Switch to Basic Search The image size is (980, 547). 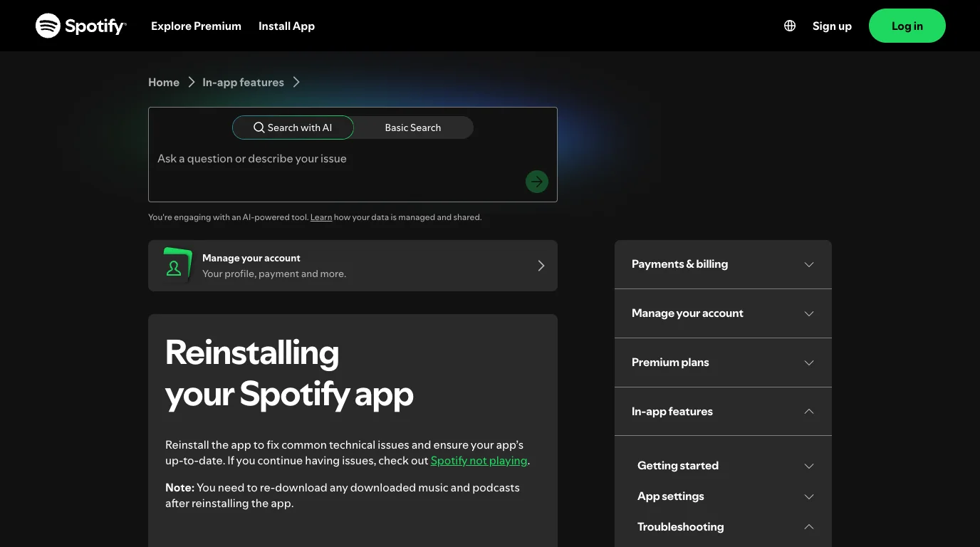413,127
